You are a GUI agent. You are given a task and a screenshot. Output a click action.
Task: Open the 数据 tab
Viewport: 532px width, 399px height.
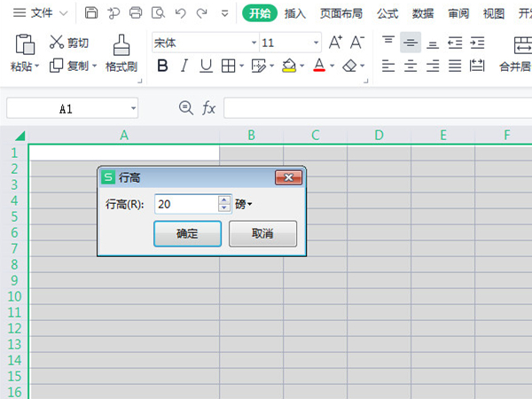[x=423, y=13]
